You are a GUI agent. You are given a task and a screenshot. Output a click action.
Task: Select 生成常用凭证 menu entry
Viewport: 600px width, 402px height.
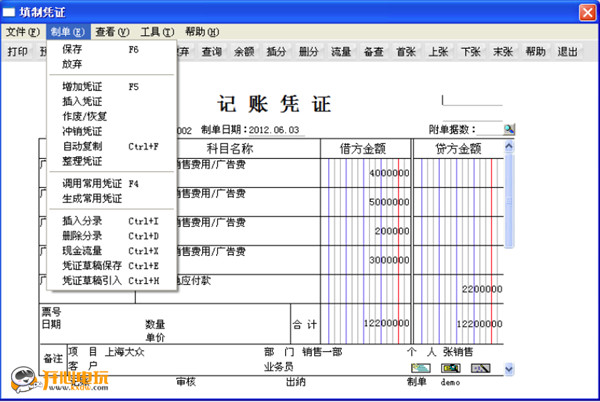111,199
